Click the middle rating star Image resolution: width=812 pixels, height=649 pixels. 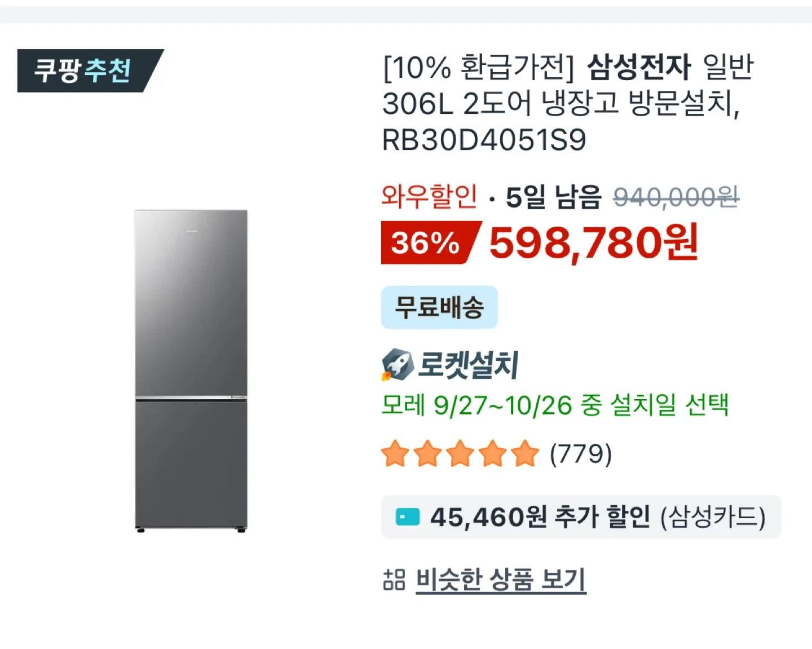click(460, 453)
